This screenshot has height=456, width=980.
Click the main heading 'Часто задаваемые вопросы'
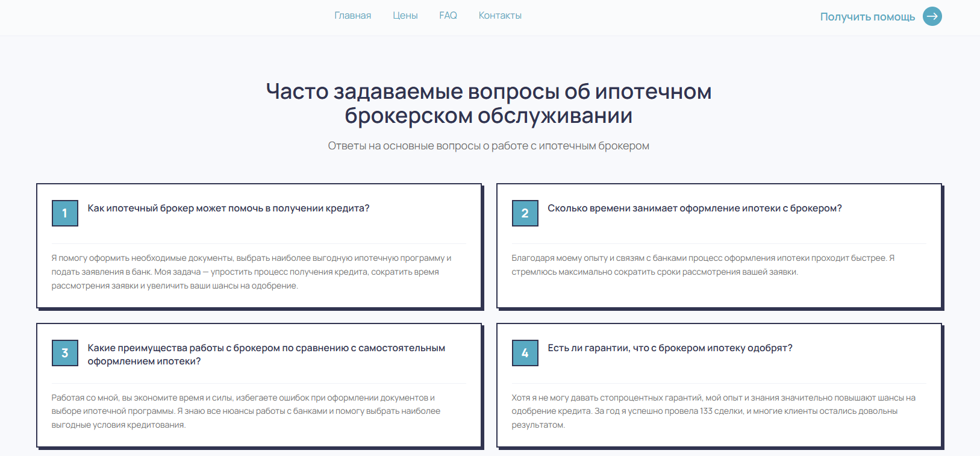(488, 103)
